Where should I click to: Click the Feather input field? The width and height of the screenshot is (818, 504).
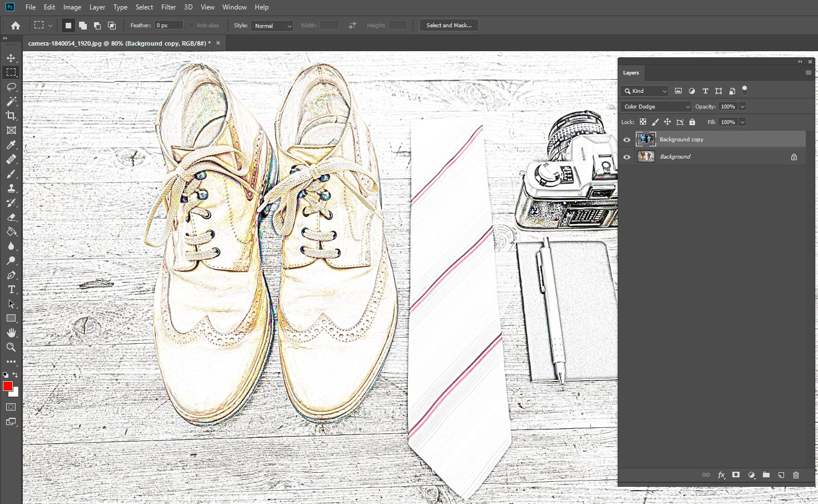pyautogui.click(x=169, y=25)
